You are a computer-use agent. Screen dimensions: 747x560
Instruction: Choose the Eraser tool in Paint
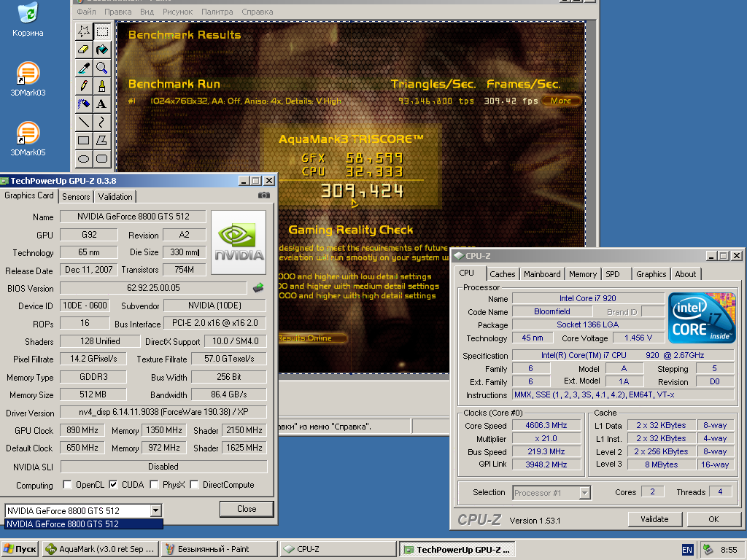click(84, 50)
